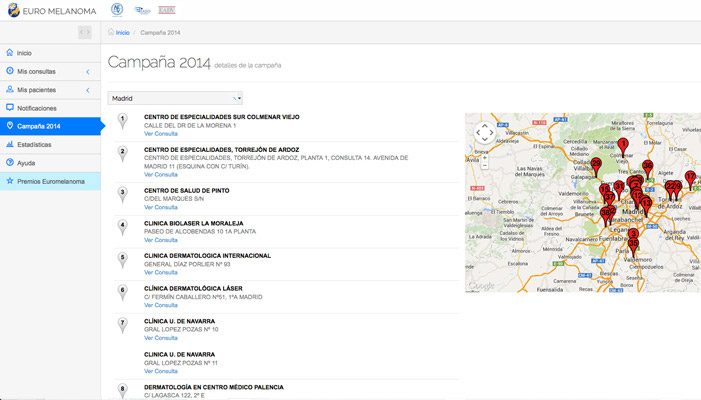This screenshot has width=701, height=400.
Task: Ver Consulta for Clínica Dermatológica Láser
Action: tap(160, 305)
